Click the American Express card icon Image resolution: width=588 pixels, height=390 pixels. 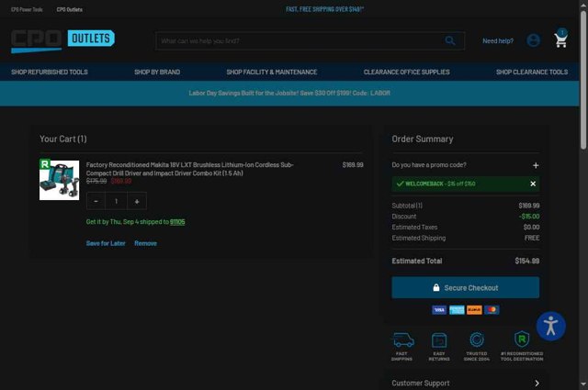[457, 310]
